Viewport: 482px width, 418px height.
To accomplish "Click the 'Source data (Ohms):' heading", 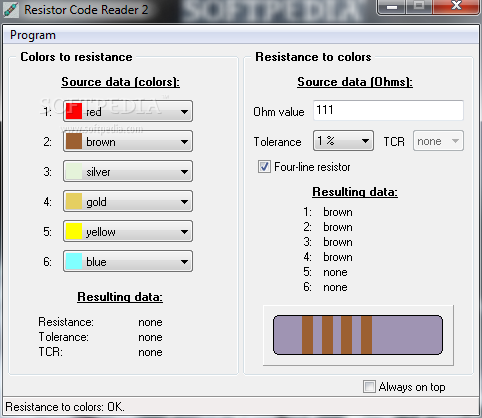I will [355, 82].
